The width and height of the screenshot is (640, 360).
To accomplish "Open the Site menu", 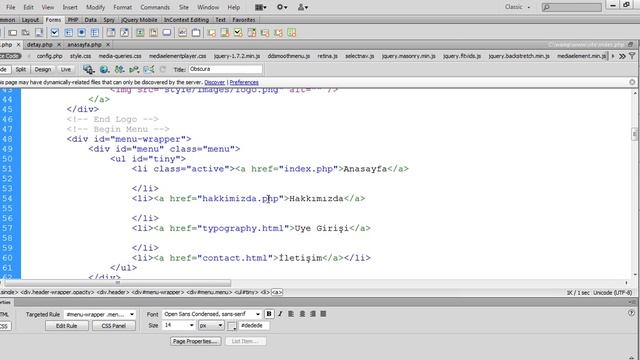I will [184, 7].
